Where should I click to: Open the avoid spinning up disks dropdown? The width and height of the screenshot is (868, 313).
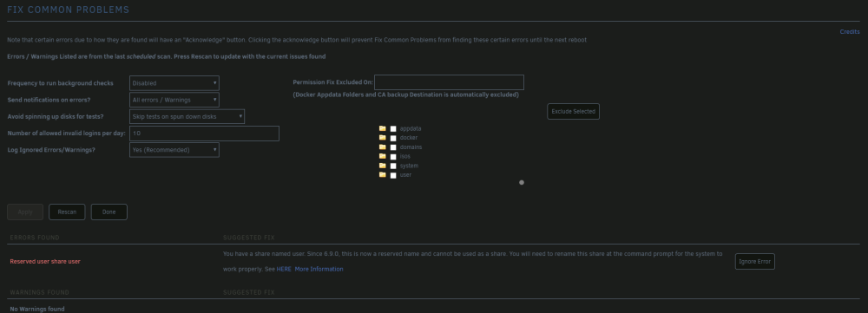pyautogui.click(x=187, y=116)
